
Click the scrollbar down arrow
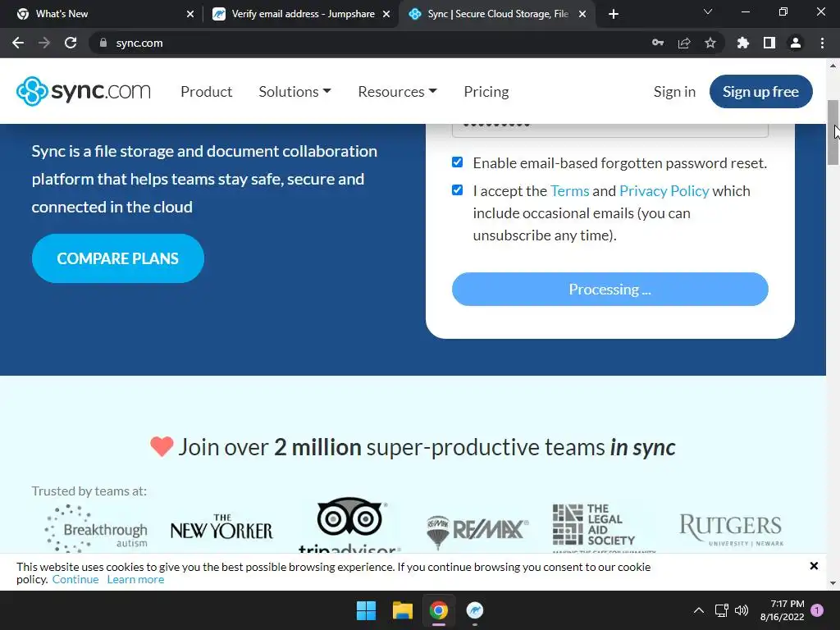pos(833,583)
